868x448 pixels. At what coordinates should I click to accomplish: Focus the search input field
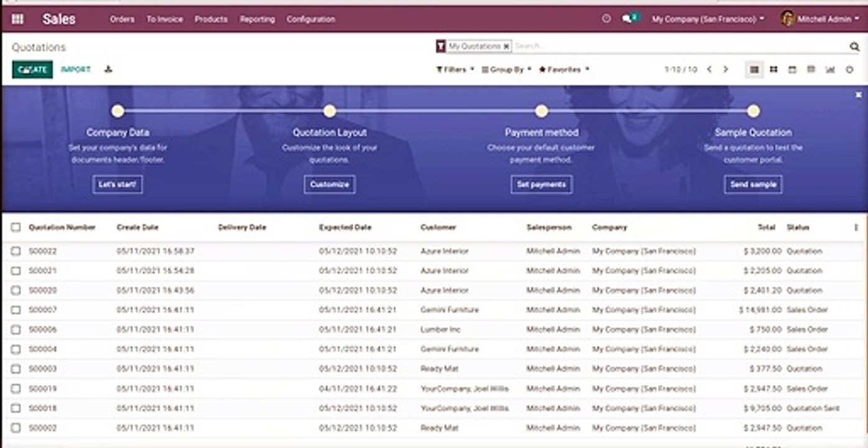tap(680, 46)
